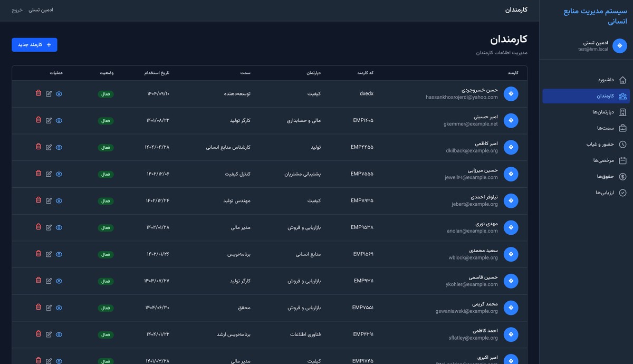This screenshot has width=633, height=364.
Task: Remove نیلوفر احمدی using the trash icon
Action: point(39,200)
